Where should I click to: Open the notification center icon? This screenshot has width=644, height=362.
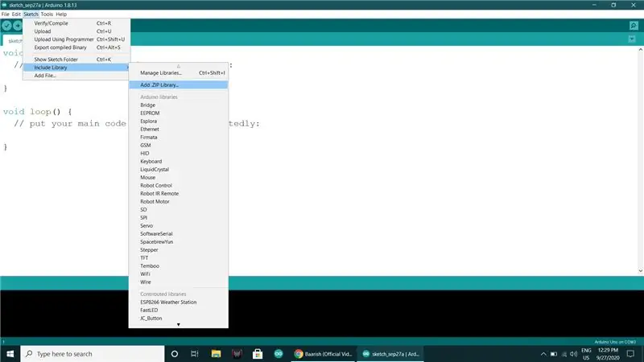click(x=630, y=354)
